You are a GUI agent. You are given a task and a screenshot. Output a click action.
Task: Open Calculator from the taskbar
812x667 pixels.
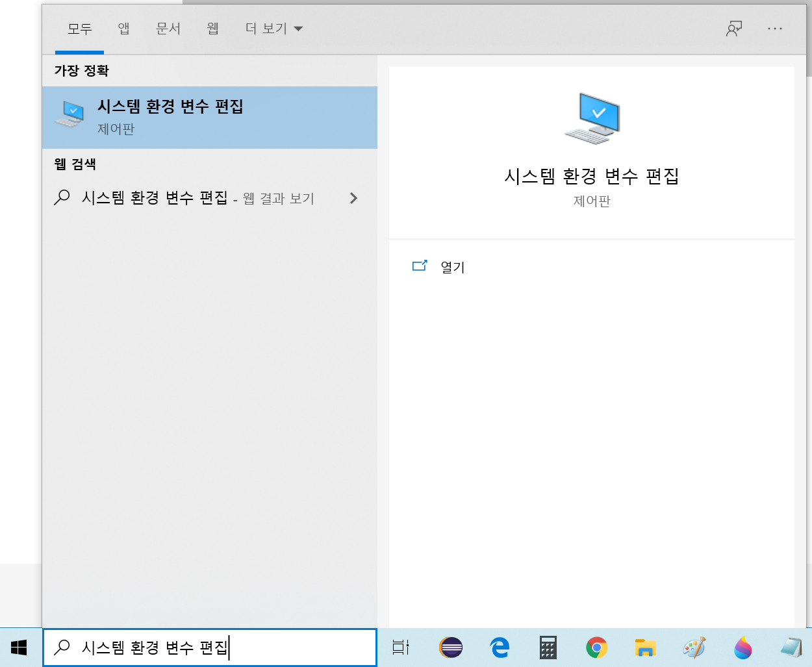[x=548, y=648]
